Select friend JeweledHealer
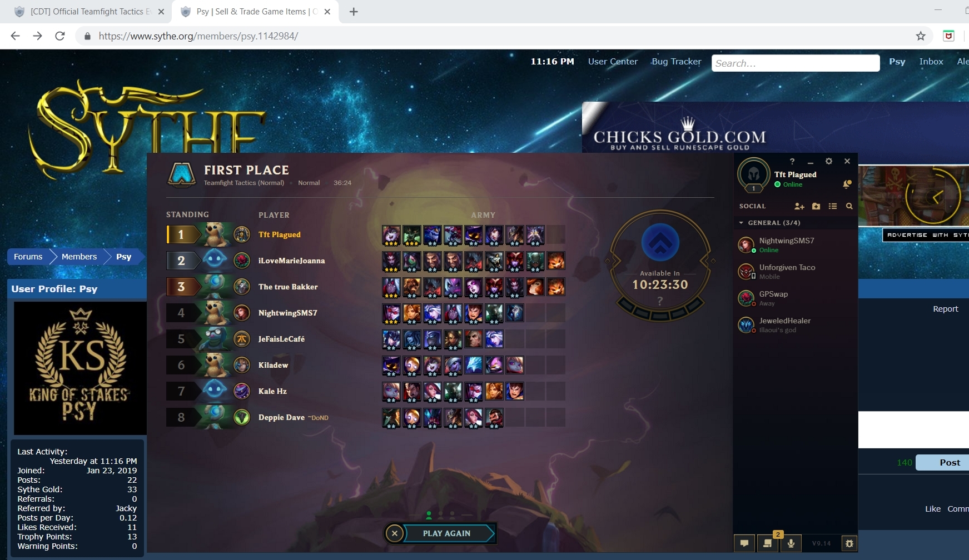Screen dimensions: 969x560 pyautogui.click(x=795, y=325)
